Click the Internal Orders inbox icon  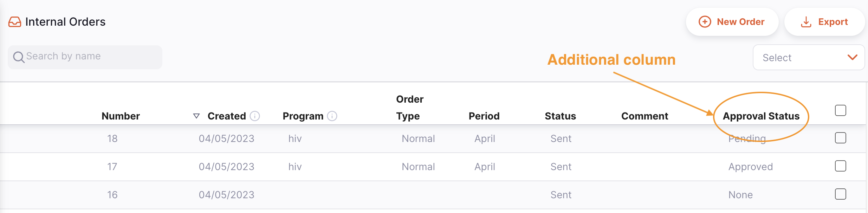[15, 22]
